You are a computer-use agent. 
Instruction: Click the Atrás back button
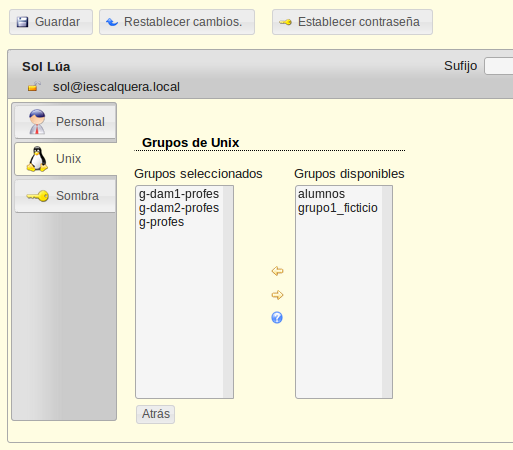155,414
